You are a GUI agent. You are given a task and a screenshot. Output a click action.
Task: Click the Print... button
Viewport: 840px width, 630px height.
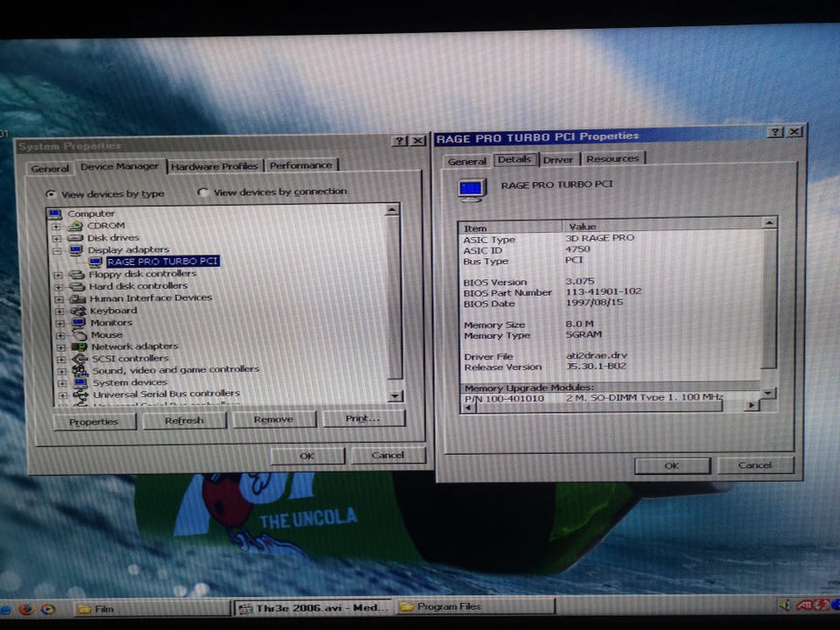(x=363, y=418)
